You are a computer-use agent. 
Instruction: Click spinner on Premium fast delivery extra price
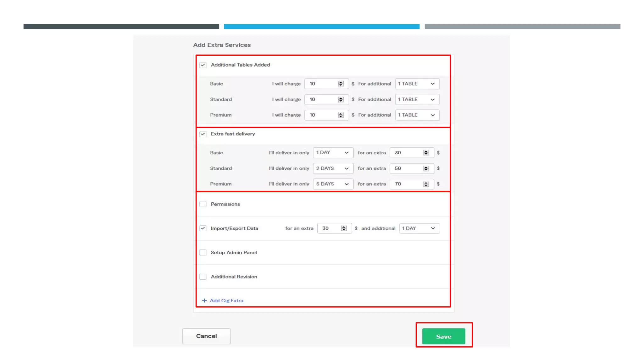[x=426, y=184]
